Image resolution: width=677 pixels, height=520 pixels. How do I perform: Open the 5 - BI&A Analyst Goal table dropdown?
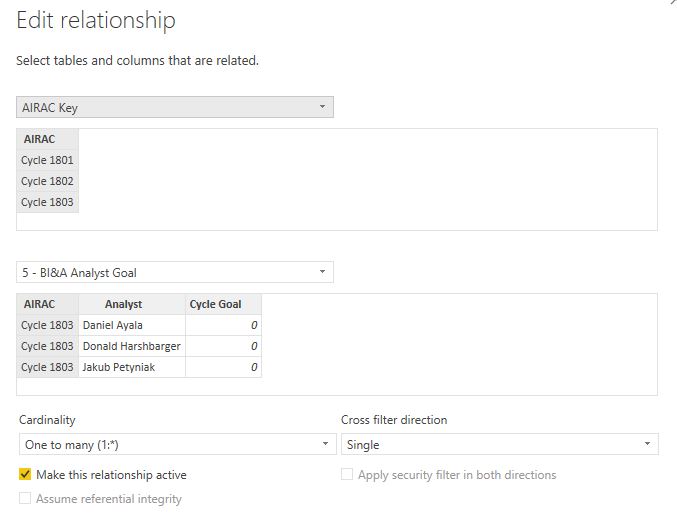click(175, 272)
